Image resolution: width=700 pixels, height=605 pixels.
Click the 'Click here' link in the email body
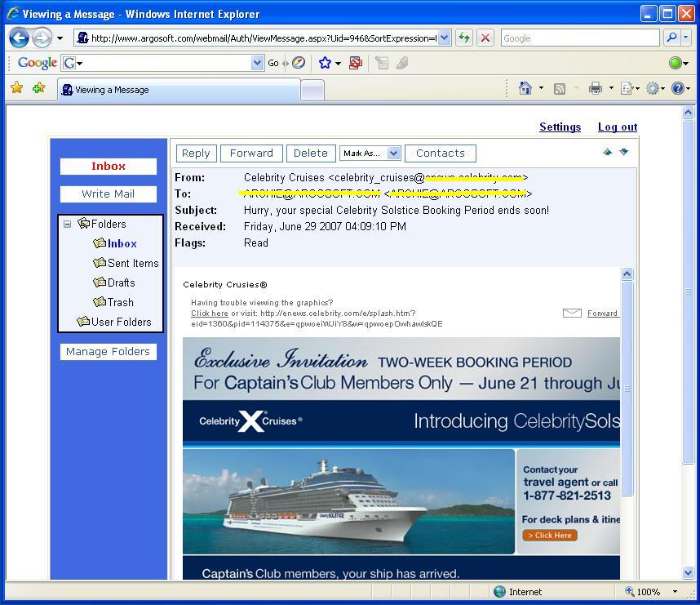(210, 314)
